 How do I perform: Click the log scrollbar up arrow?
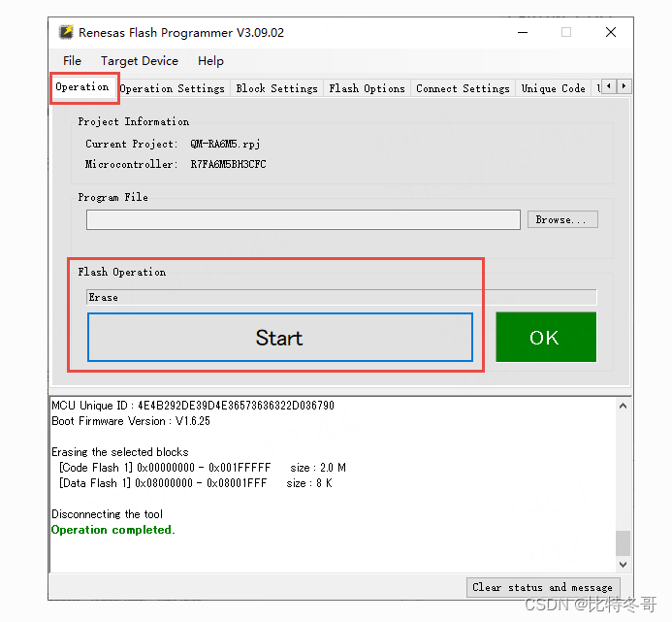pos(624,406)
